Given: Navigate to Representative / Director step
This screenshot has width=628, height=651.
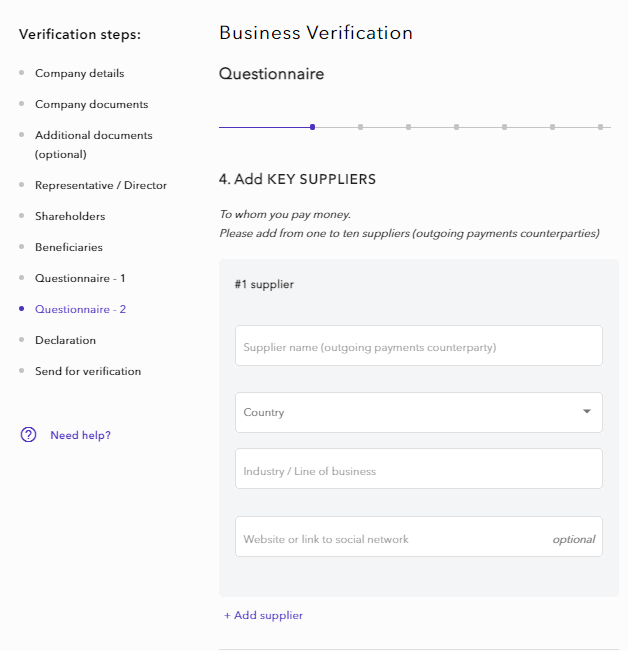Looking at the screenshot, I should pyautogui.click(x=100, y=185).
